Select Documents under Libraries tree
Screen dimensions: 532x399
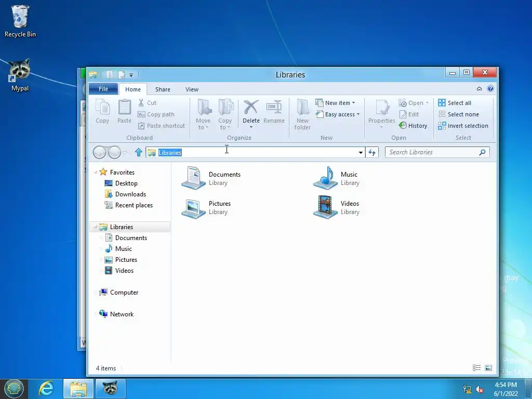126,238
